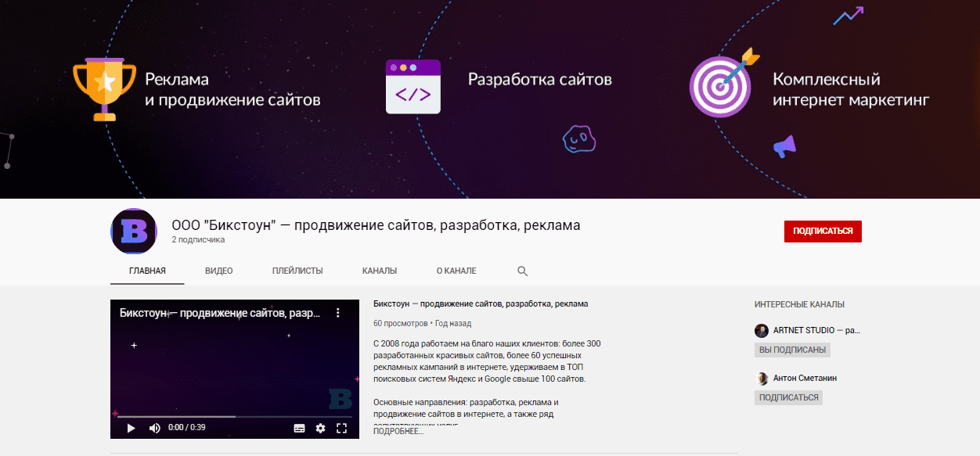Click the red ПОДПИСАТЬСЯ button

[823, 232]
